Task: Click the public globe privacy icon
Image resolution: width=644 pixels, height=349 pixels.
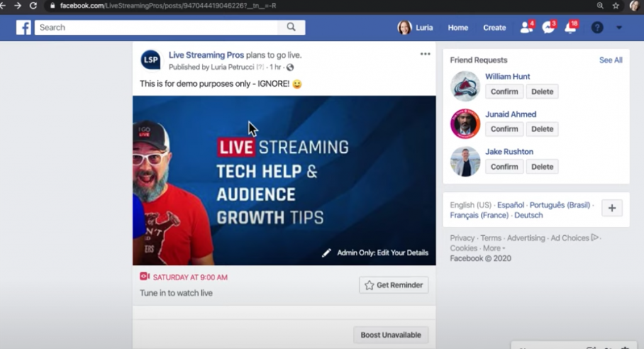Action: point(290,67)
